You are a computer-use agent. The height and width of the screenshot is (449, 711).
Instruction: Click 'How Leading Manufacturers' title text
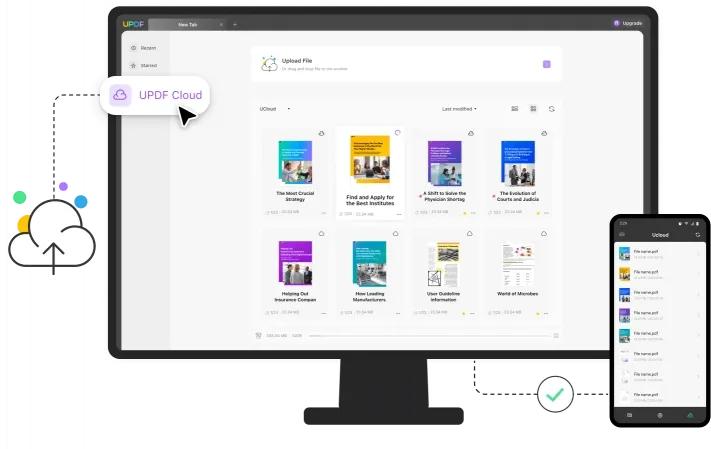370,297
